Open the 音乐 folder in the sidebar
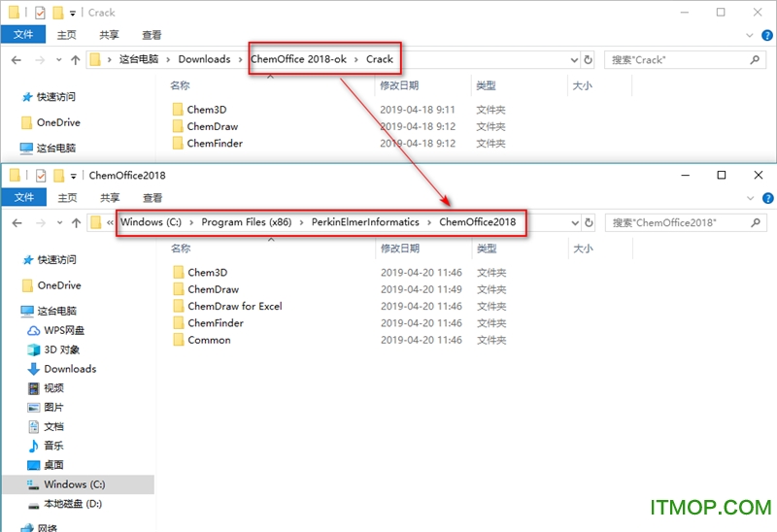 tap(53, 446)
